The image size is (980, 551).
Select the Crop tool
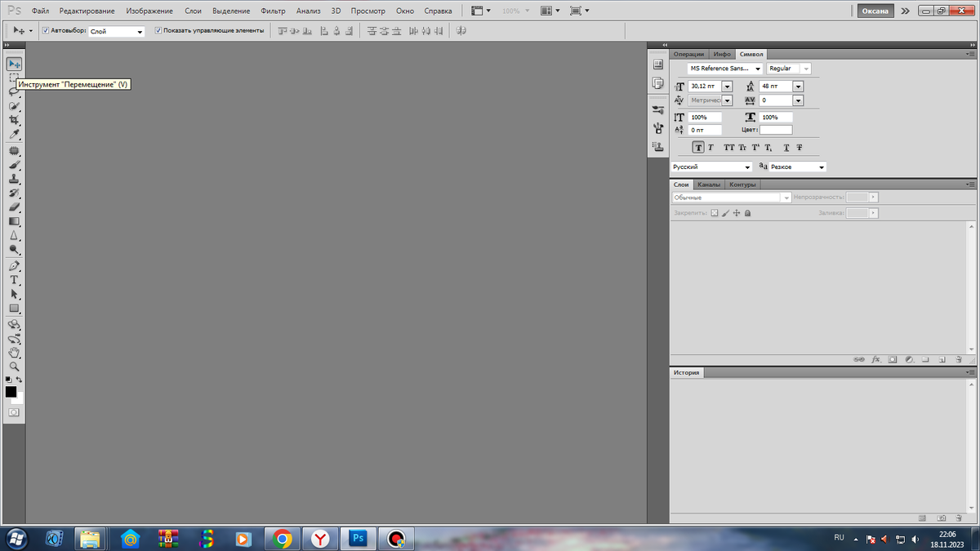point(14,120)
